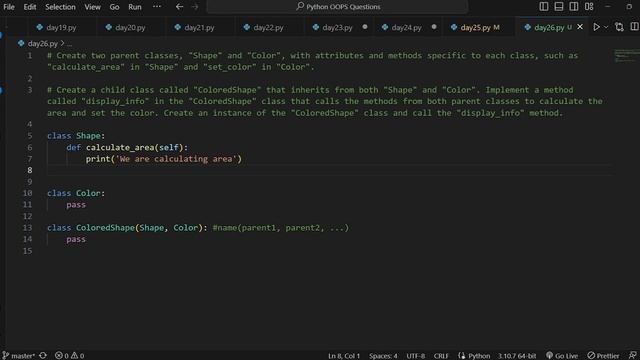Click pass on line 14
The height and width of the screenshot is (360, 640).
pyautogui.click(x=76, y=239)
